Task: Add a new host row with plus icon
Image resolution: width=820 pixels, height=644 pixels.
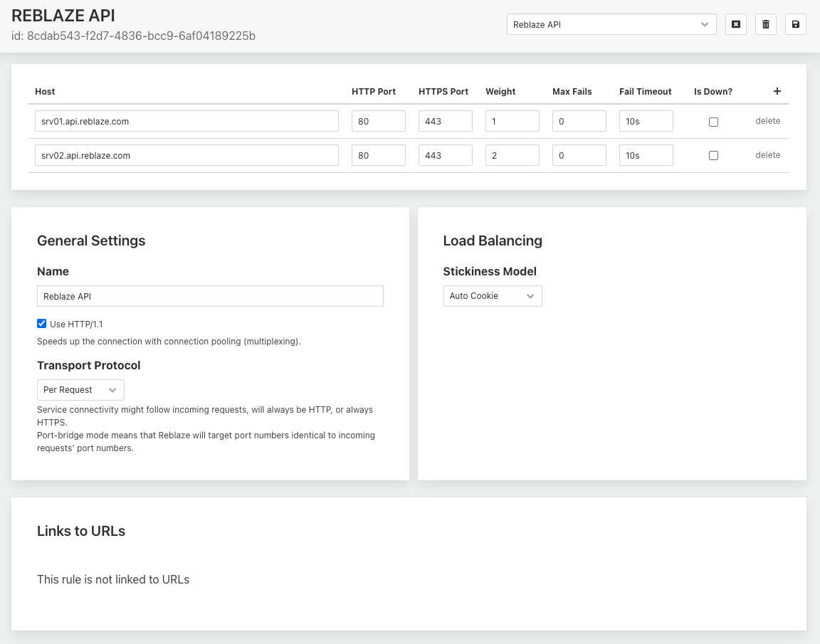Action: coord(777,91)
